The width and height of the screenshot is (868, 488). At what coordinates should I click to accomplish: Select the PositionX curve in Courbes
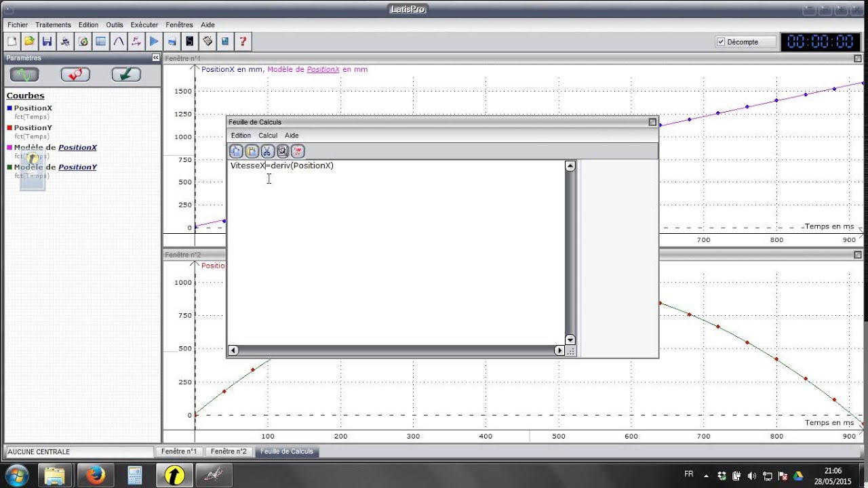pos(33,108)
